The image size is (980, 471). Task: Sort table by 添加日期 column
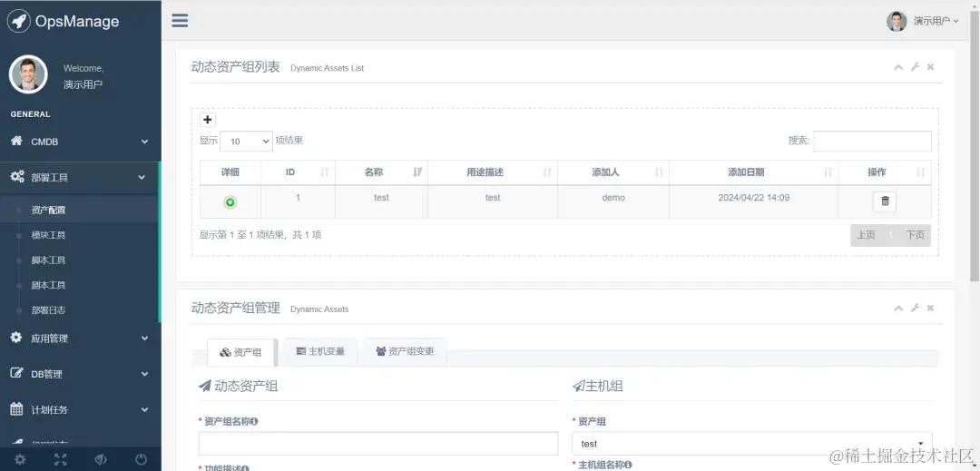pyautogui.click(x=753, y=172)
